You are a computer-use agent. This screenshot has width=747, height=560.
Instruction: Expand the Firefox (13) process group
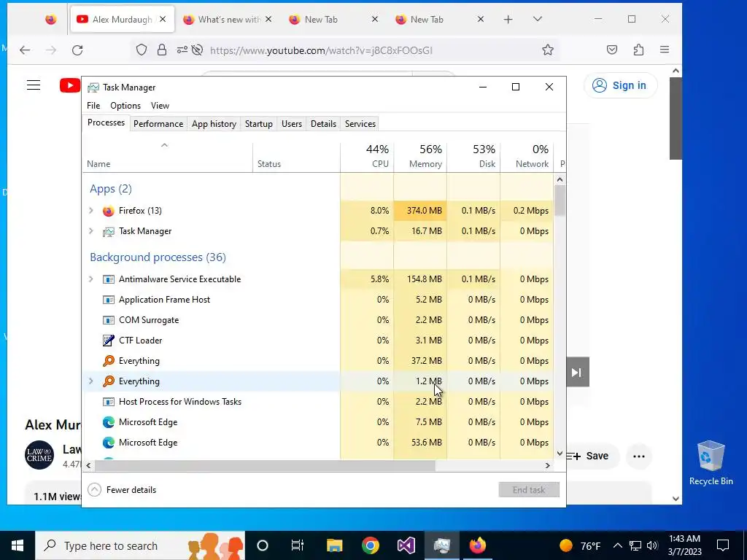click(x=91, y=211)
